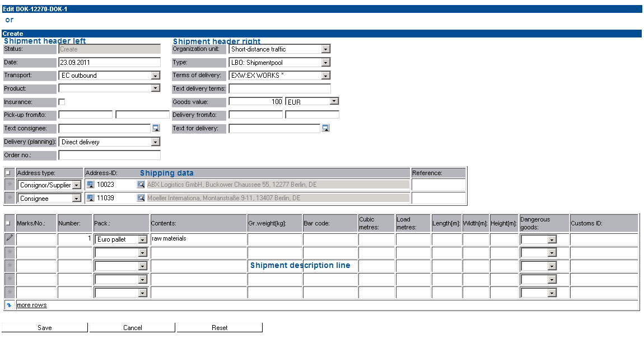Viewport: 644px width, 339px height.
Task: Click Customs ID field on raw materials row
Action: tap(604, 239)
